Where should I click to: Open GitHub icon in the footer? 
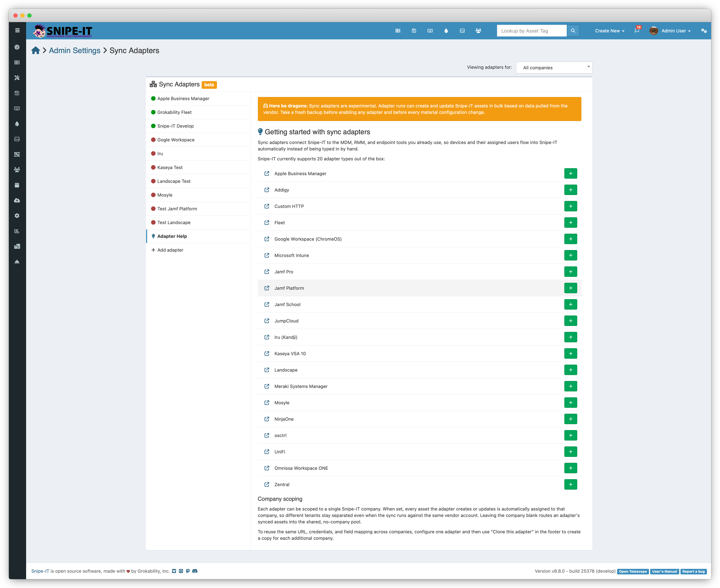point(181,571)
